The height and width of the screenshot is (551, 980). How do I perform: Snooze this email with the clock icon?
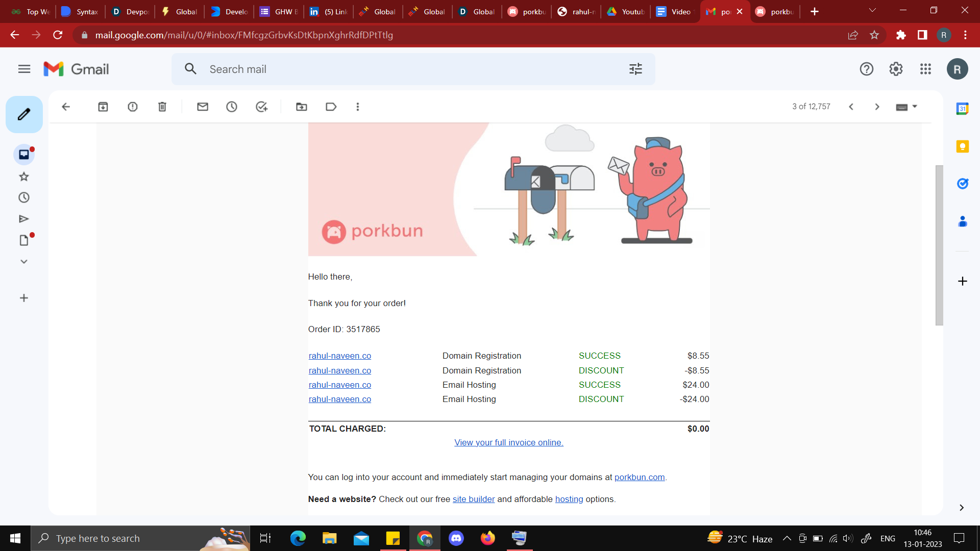tap(232, 107)
